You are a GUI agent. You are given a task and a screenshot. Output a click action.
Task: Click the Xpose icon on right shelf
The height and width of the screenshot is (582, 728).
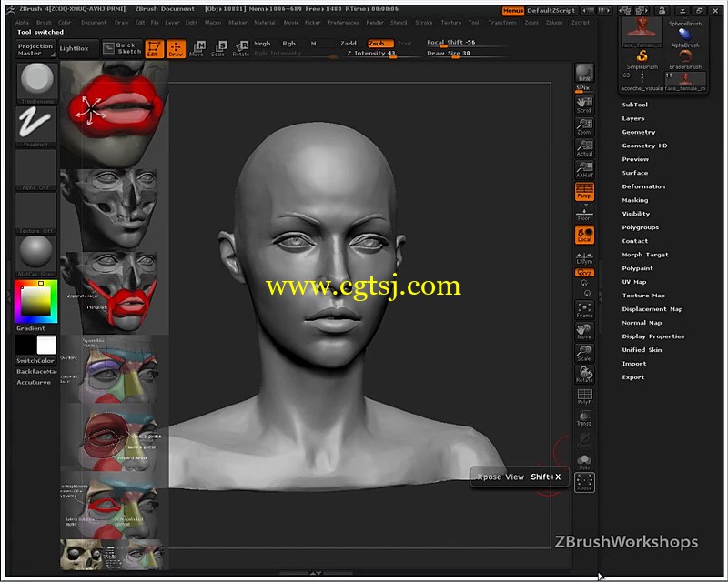tap(584, 483)
